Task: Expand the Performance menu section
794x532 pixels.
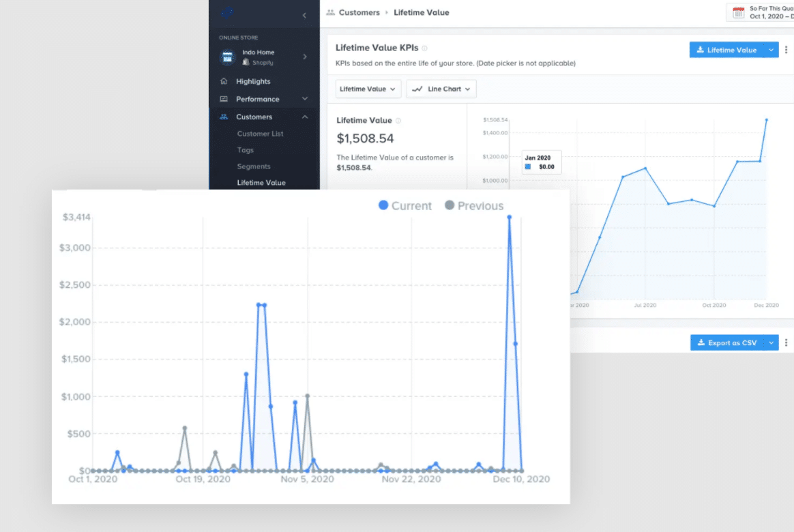Action: (x=304, y=99)
